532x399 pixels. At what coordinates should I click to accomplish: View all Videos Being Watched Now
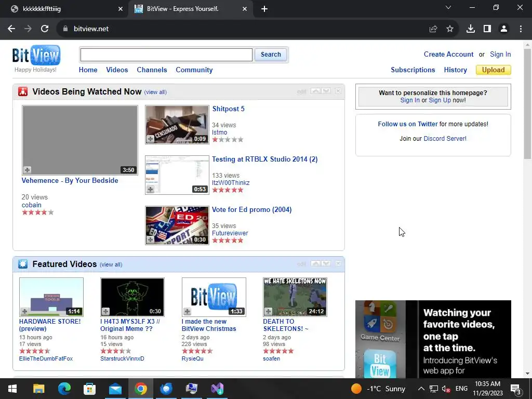155,92
